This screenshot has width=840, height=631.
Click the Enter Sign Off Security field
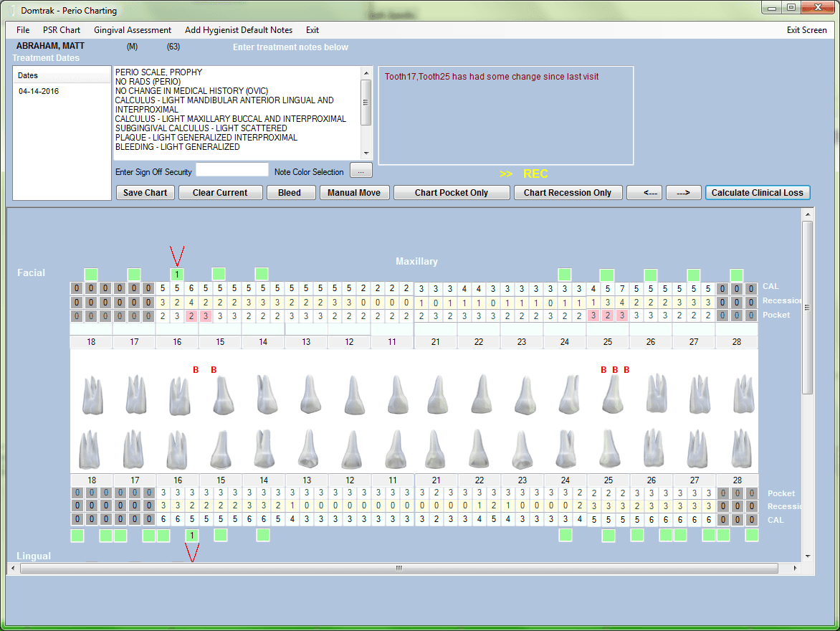[x=232, y=170]
